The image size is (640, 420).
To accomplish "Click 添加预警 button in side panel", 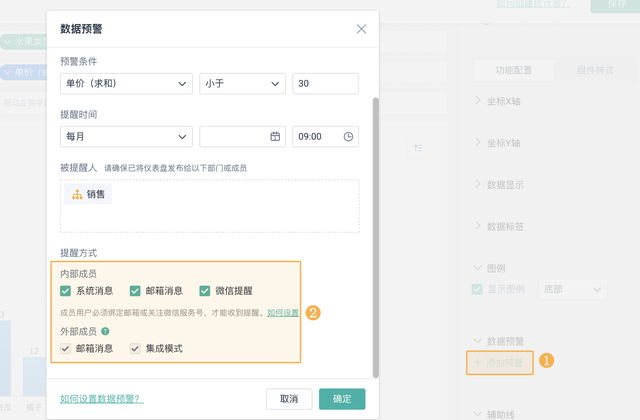I will point(500,362).
